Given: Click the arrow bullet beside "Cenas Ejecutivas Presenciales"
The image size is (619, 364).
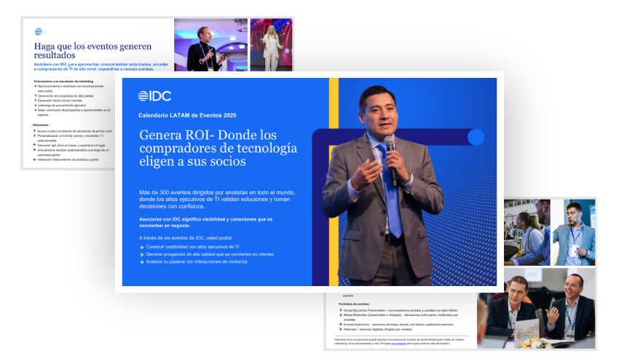Looking at the screenshot, I should 342,310.
